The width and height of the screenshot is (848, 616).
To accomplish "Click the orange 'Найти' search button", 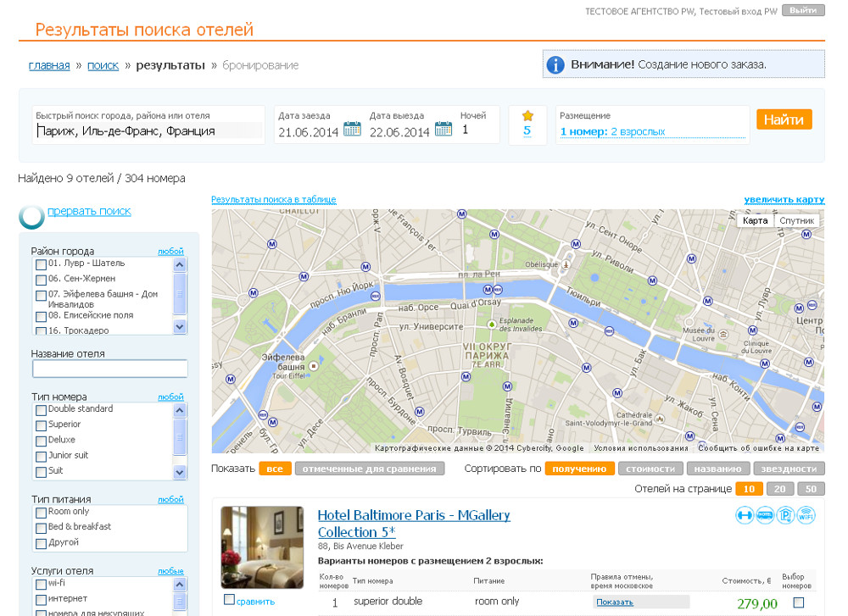I will coord(784,119).
